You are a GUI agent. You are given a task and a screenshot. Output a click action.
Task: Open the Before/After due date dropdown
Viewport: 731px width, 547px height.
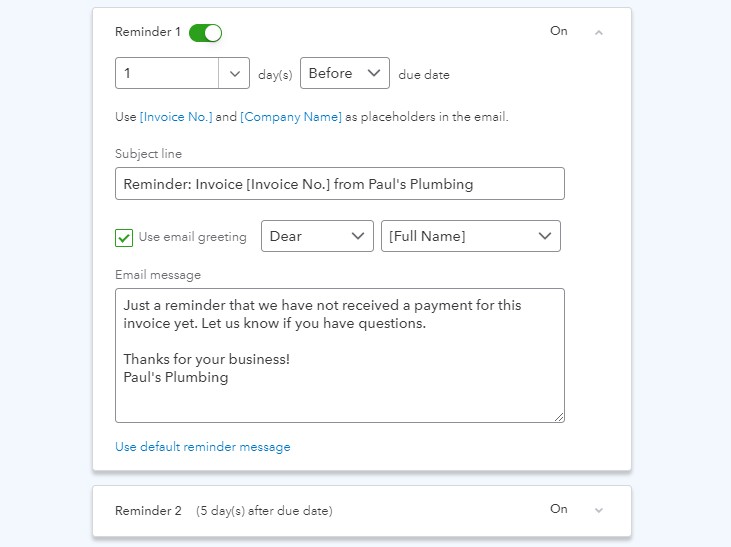344,73
